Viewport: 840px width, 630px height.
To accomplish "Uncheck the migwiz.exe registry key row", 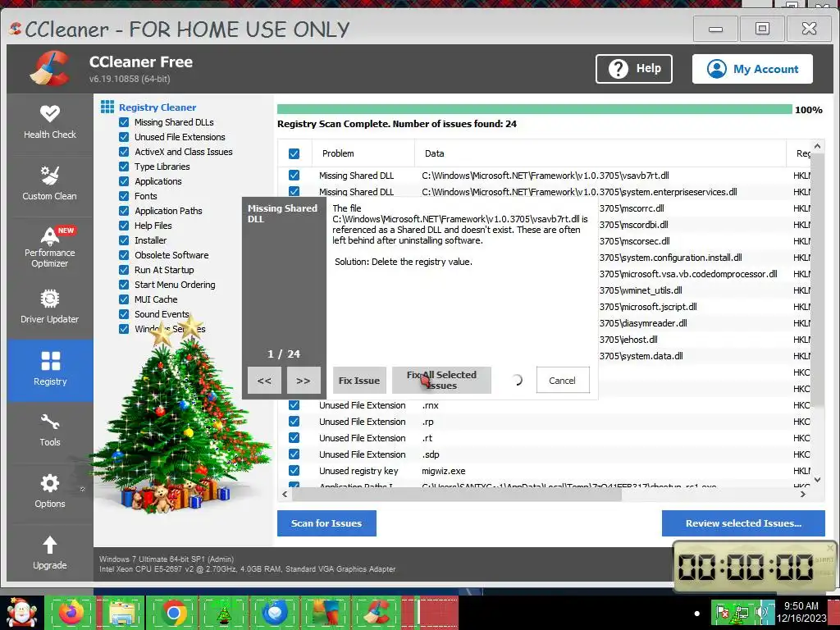I will [x=294, y=470].
